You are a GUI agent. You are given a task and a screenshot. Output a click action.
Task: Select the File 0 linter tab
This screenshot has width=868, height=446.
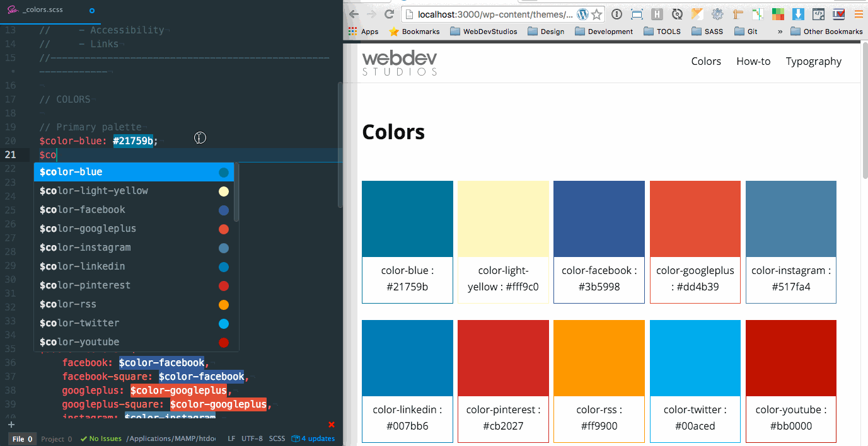[23, 439]
